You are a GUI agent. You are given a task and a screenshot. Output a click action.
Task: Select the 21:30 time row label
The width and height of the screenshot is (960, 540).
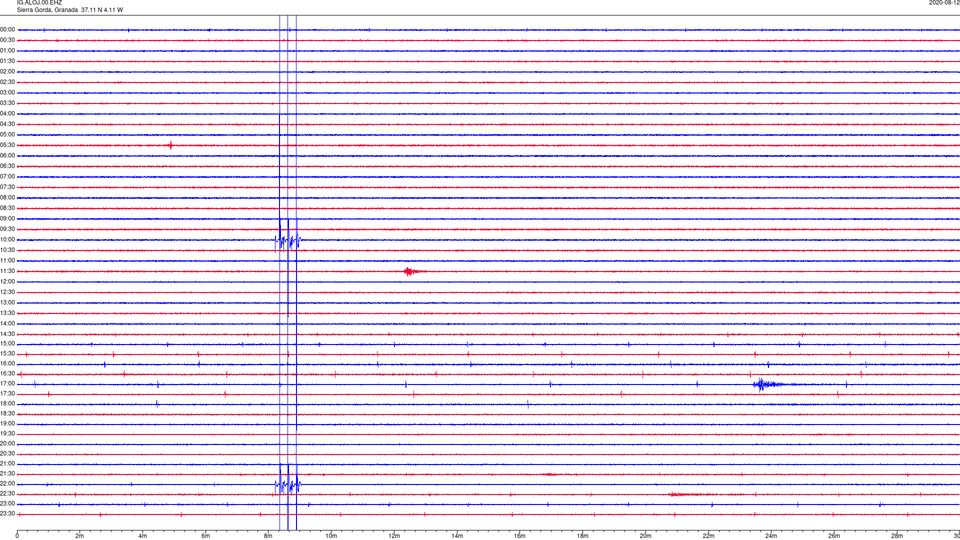click(x=7, y=474)
